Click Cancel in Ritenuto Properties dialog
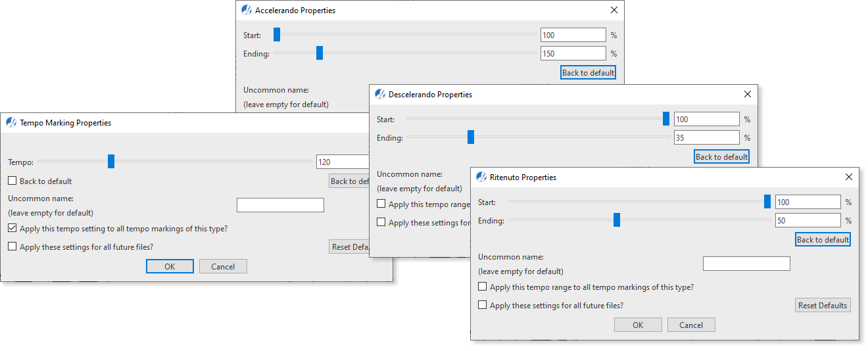This screenshot has width=868, height=351. point(691,325)
